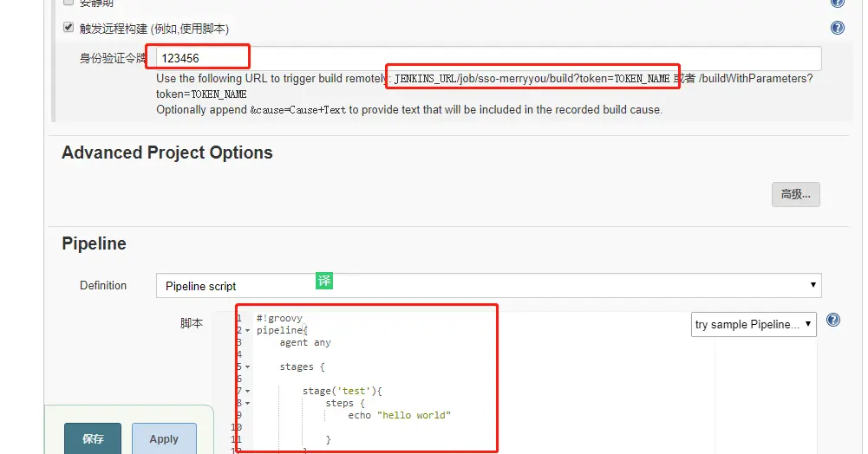This screenshot has height=454, width=868.
Task: Collapse the pipeline block fold arrow on line 2
Action: (x=247, y=331)
